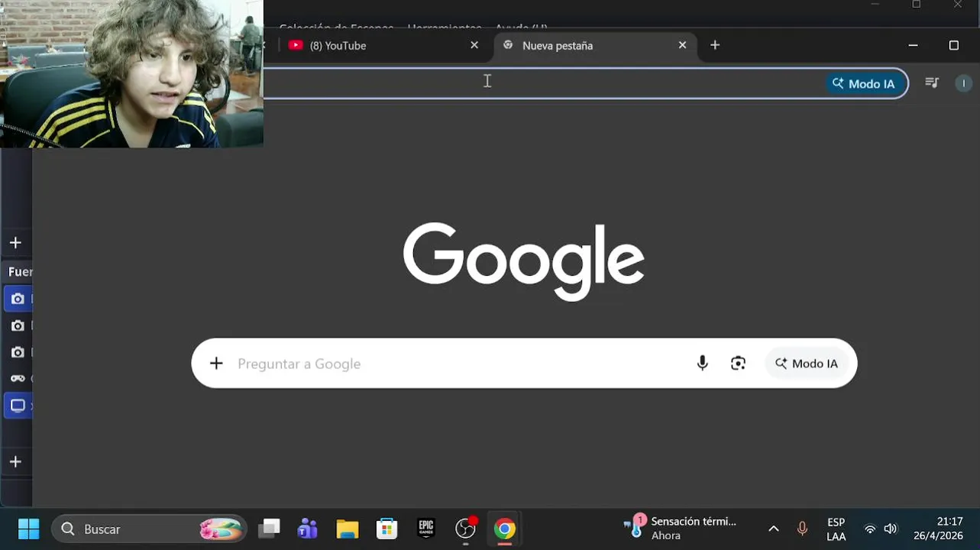Expand the hidden system tray icons chevron
This screenshot has width=980, height=550.
773,529
